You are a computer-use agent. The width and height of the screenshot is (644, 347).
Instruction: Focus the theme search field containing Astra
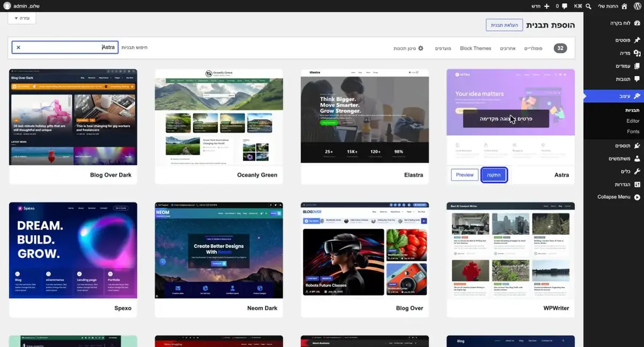(65, 47)
